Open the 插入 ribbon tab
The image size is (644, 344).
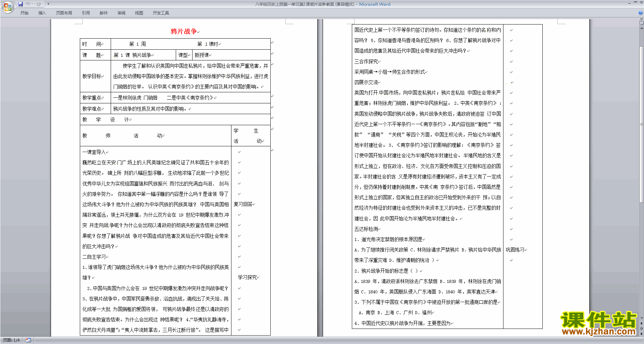coord(42,13)
